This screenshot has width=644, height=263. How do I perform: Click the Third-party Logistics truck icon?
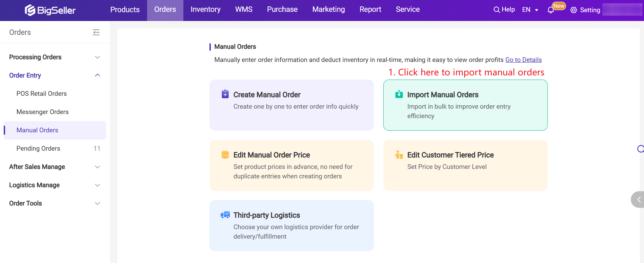coord(225,215)
